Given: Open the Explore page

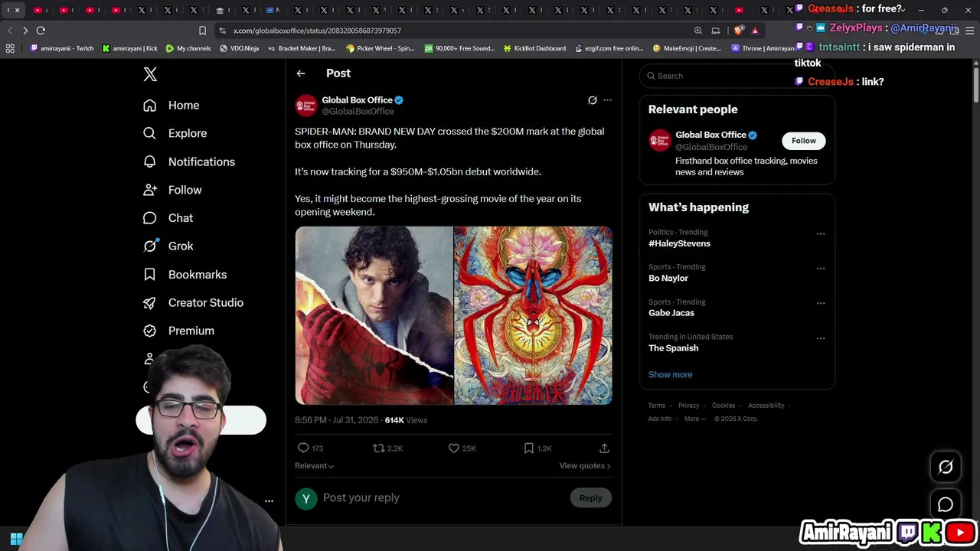Looking at the screenshot, I should [175, 133].
